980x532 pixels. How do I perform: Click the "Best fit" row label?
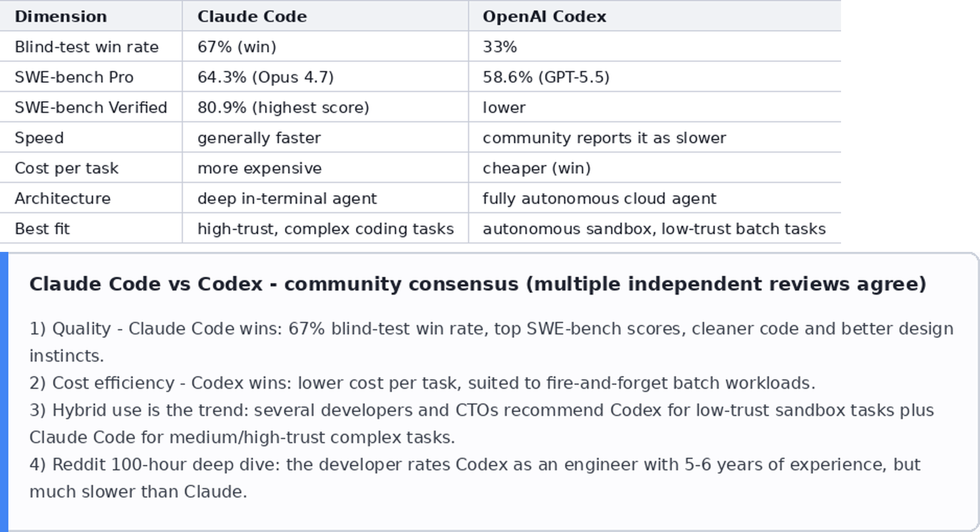tap(91, 228)
